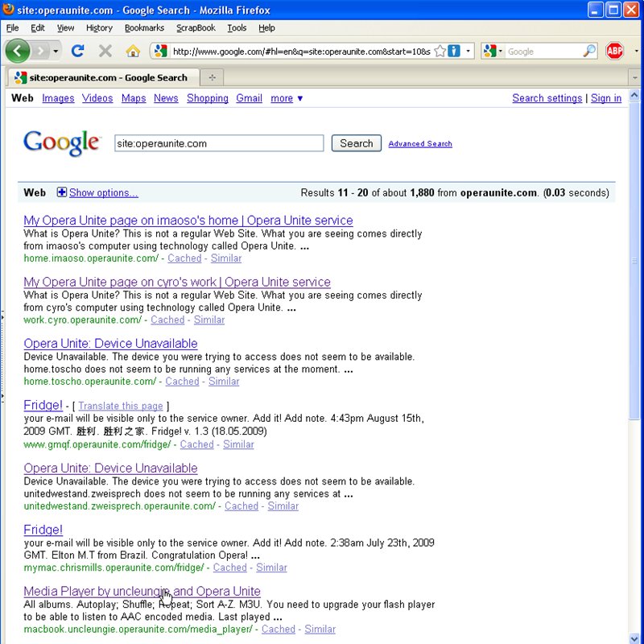
Task: Click the Show options... link
Action: (104, 192)
